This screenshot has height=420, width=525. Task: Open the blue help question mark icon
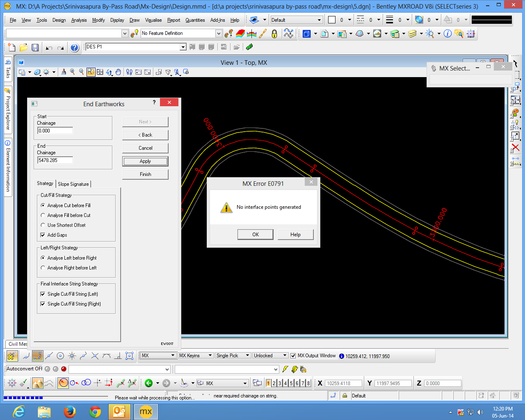75,48
